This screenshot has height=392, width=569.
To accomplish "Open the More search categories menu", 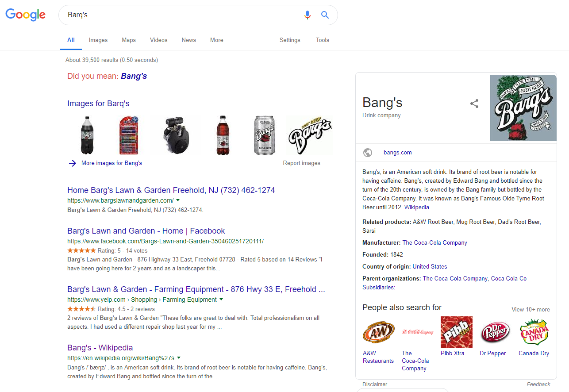I will (217, 40).
